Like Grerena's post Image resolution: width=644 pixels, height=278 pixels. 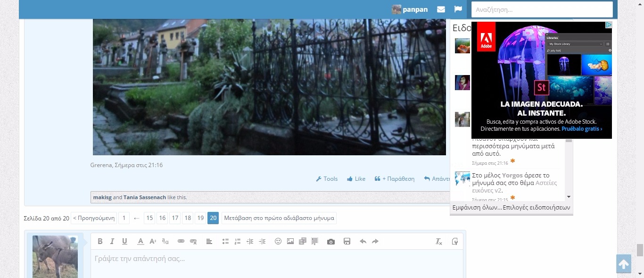[356, 179]
